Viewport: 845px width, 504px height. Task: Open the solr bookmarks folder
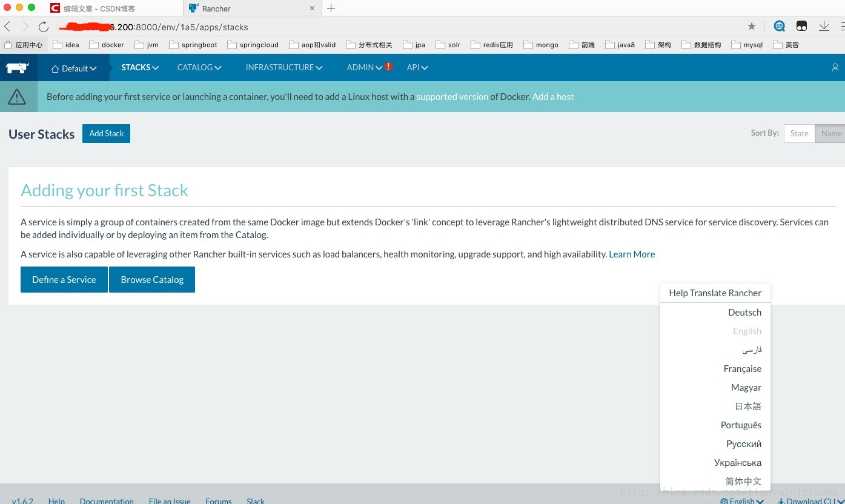click(448, 45)
